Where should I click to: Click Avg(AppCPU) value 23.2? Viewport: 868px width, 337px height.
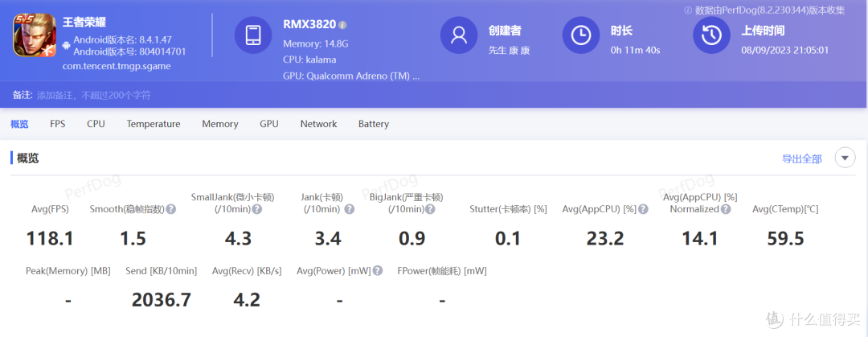pyautogui.click(x=605, y=239)
